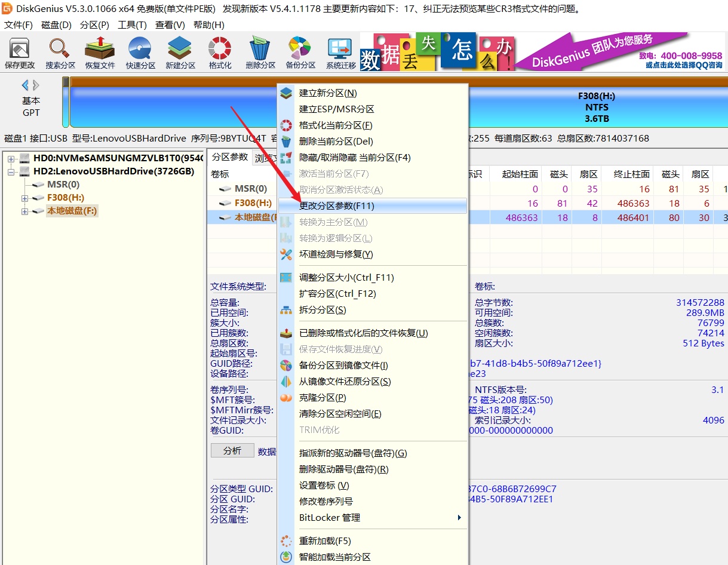Click the 卷标 column header
Screen dimensions: 728x565
tap(220, 174)
